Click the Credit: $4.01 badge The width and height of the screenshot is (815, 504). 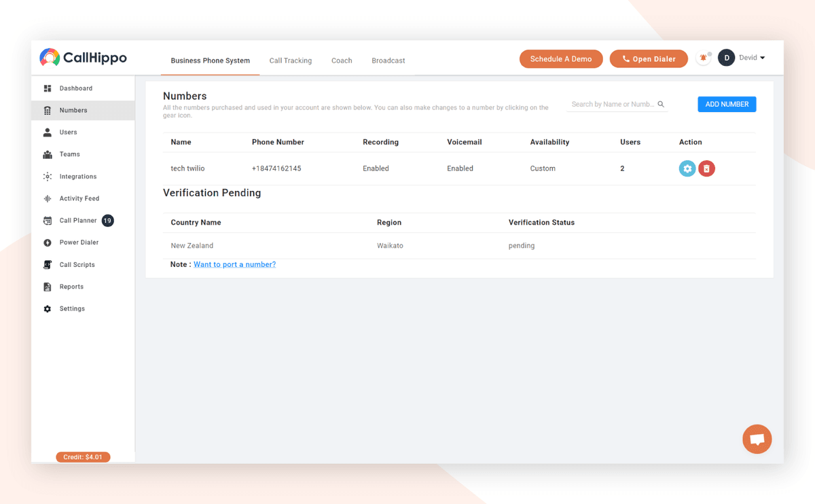pos(83,457)
